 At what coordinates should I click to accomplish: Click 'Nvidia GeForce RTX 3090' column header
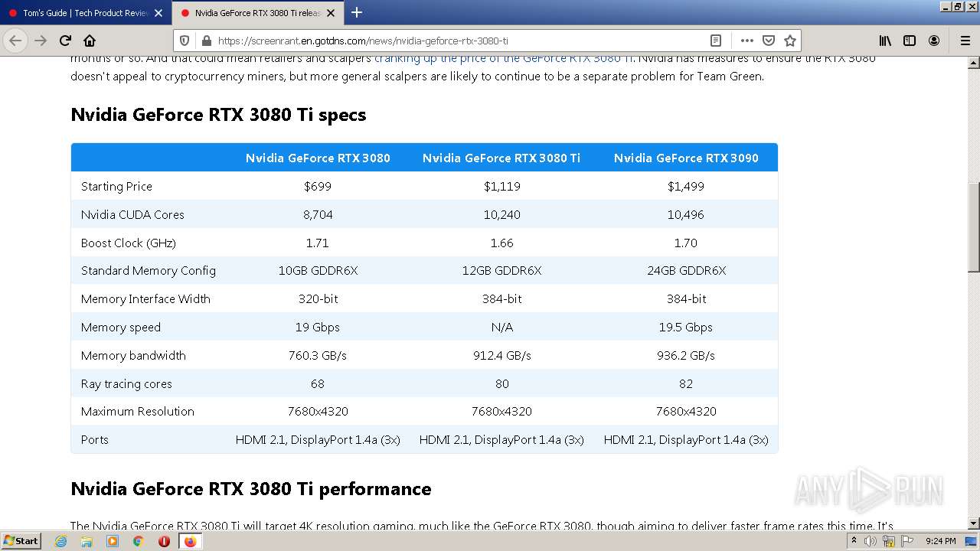point(686,158)
